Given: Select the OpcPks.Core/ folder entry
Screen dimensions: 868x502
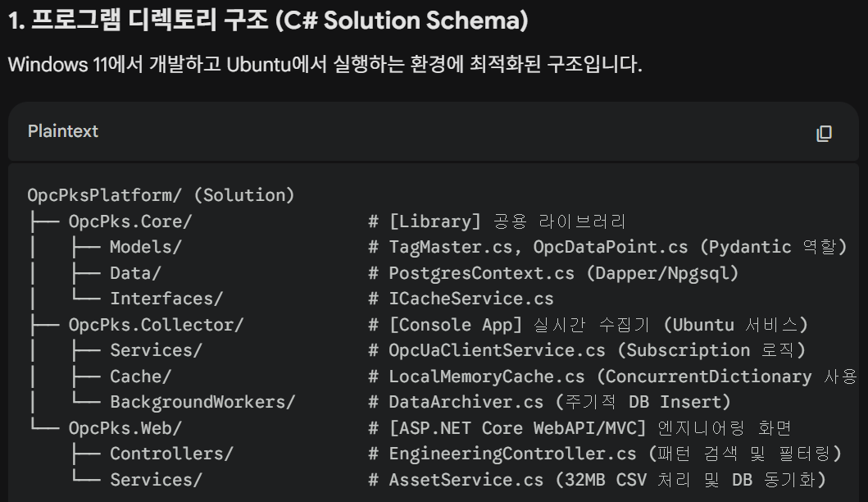Looking at the screenshot, I should coord(130,221).
